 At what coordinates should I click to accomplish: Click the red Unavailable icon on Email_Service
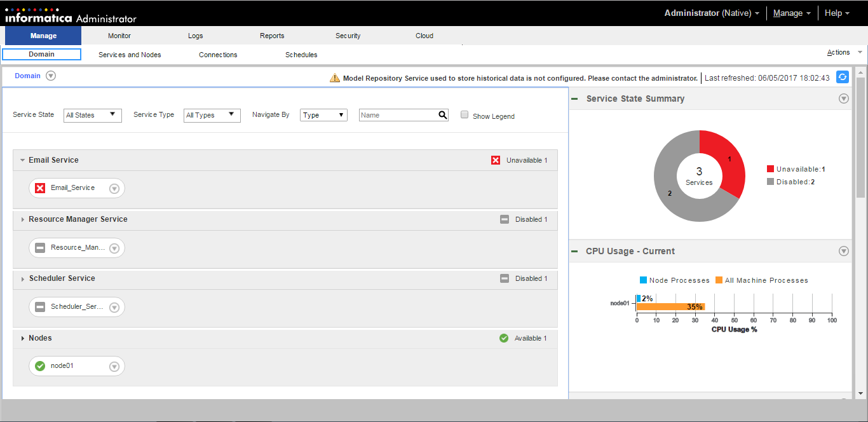coord(40,188)
